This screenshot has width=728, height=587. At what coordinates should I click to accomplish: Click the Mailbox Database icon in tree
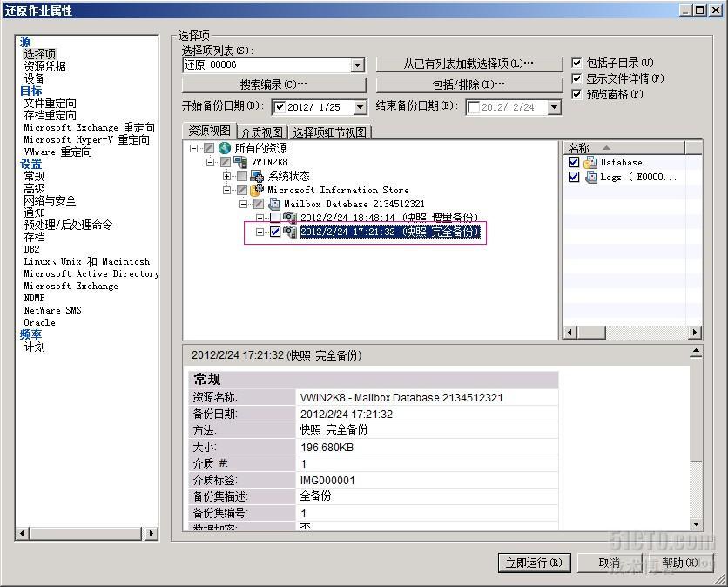click(274, 204)
